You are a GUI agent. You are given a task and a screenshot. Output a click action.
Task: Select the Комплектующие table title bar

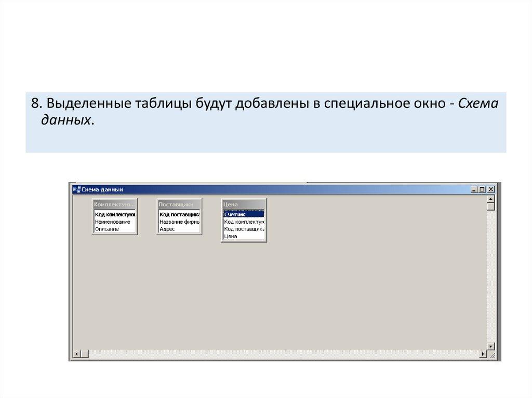click(114, 204)
